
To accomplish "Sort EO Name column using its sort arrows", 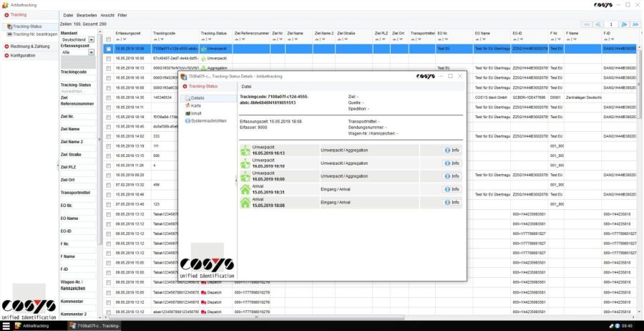I will pyautogui.click(x=479, y=39).
